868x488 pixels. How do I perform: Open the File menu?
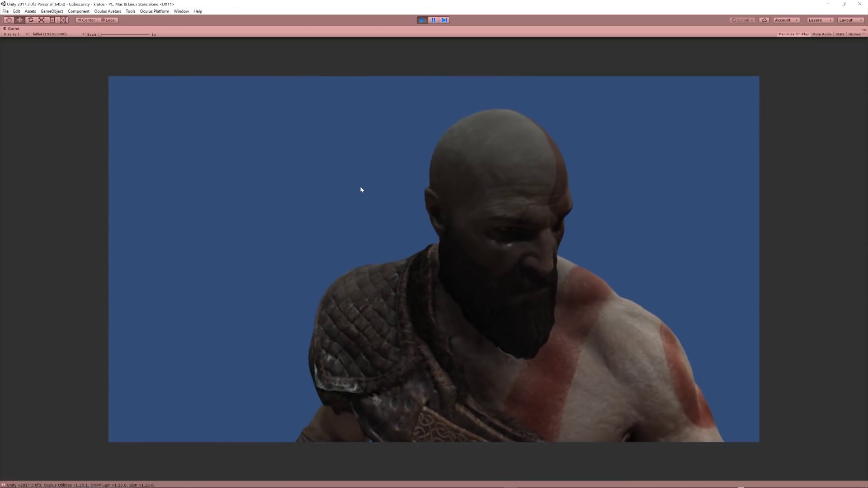(x=5, y=11)
